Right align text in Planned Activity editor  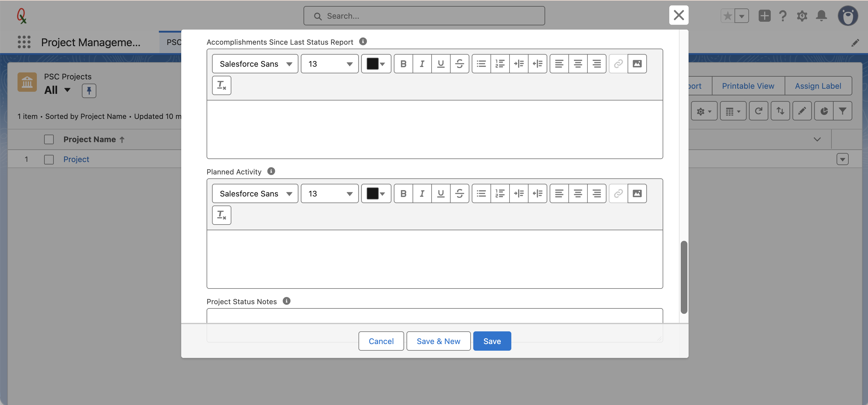(x=597, y=193)
